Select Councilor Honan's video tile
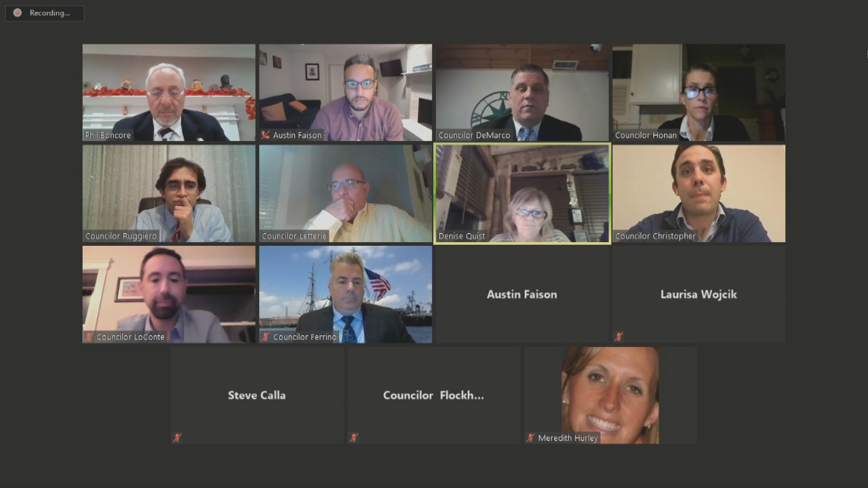The height and width of the screenshot is (488, 868). pos(699,92)
